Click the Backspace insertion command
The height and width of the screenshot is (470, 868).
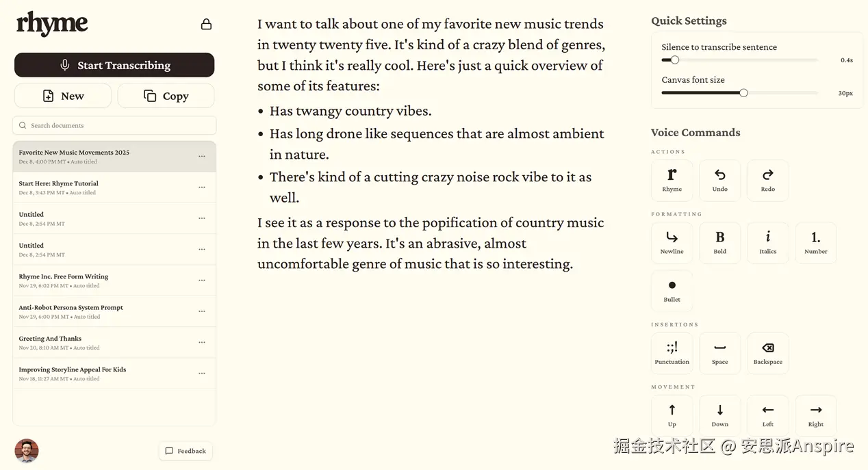(767, 353)
